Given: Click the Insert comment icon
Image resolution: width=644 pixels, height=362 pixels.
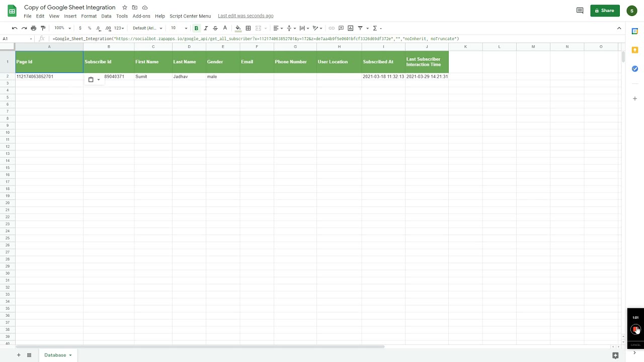Looking at the screenshot, I should (341, 28).
